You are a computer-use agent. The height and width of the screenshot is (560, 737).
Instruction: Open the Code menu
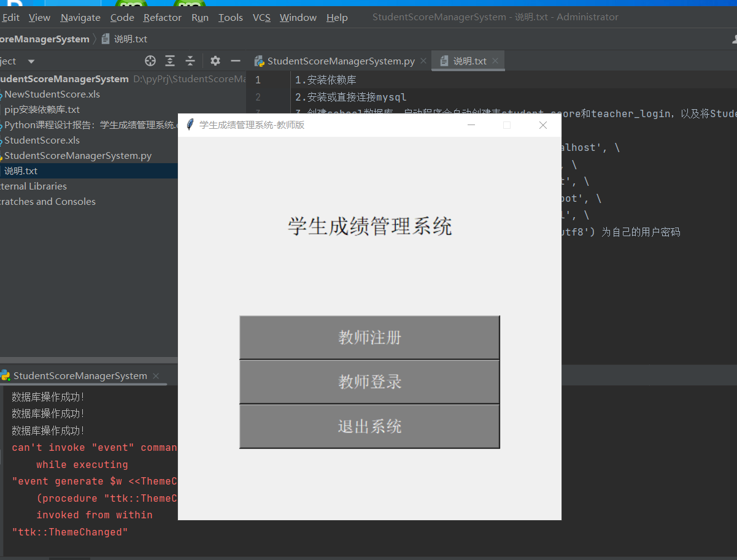click(122, 17)
